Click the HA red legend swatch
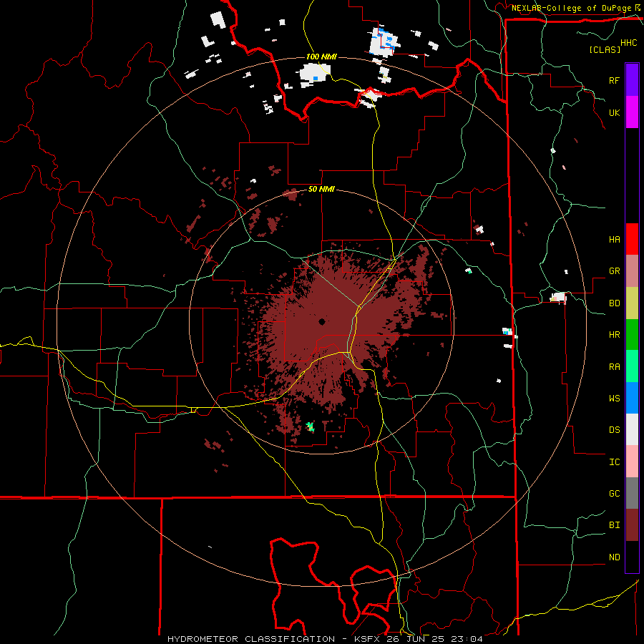 [x=632, y=239]
